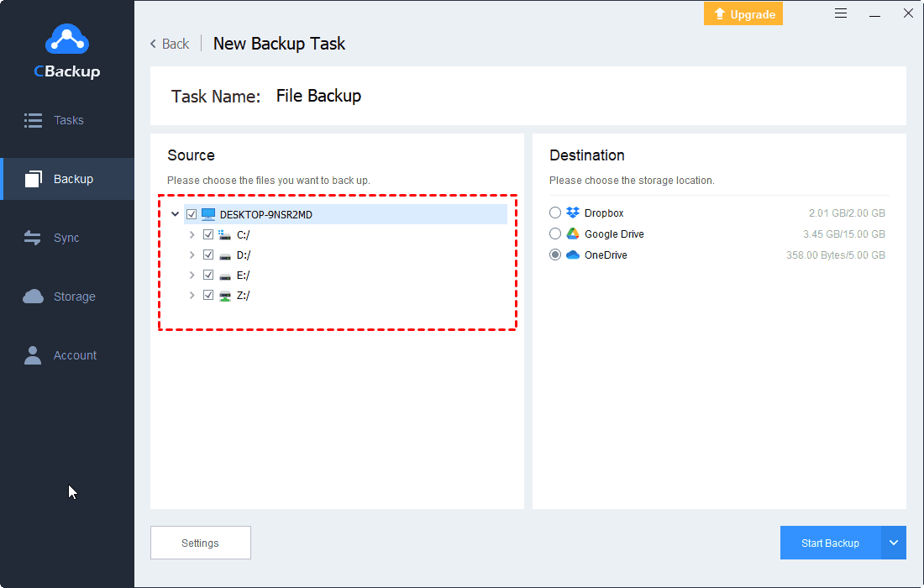Click the DESKTOP-9NSR2MD computer icon
This screenshot has width=924, height=588.
point(208,214)
